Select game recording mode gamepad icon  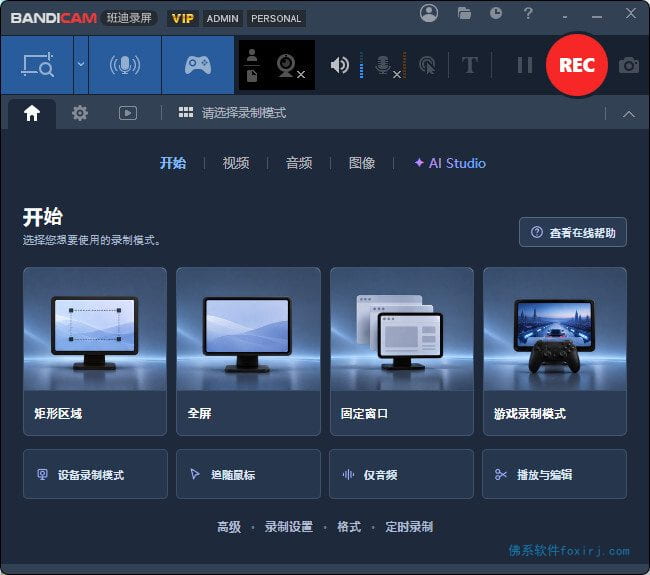pyautogui.click(x=198, y=65)
